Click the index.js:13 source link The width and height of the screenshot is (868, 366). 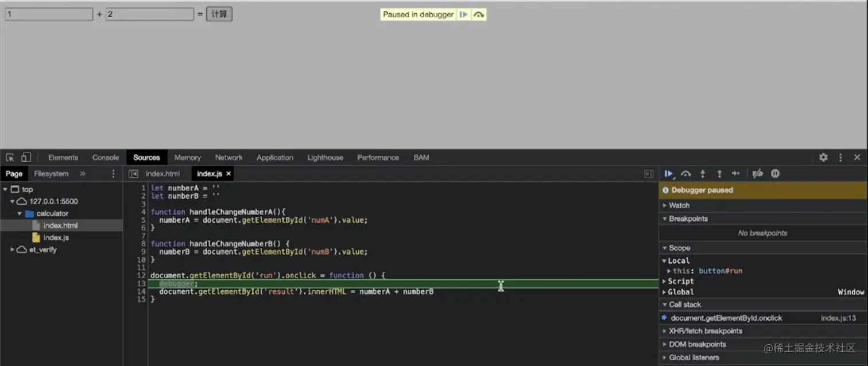839,318
